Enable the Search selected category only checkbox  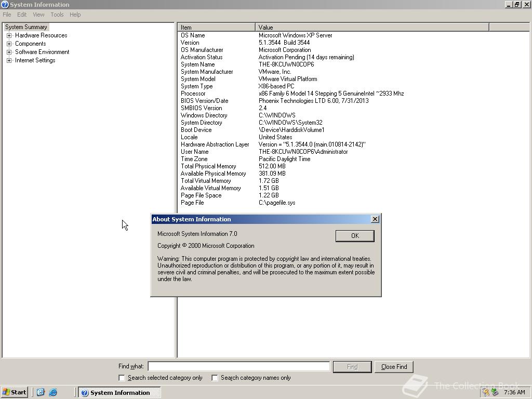[122, 378]
